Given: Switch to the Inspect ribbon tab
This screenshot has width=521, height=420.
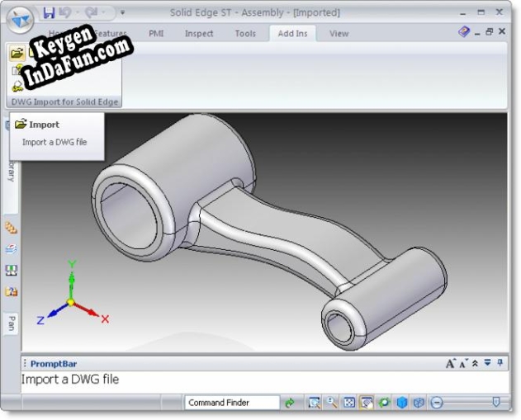Looking at the screenshot, I should click(199, 34).
